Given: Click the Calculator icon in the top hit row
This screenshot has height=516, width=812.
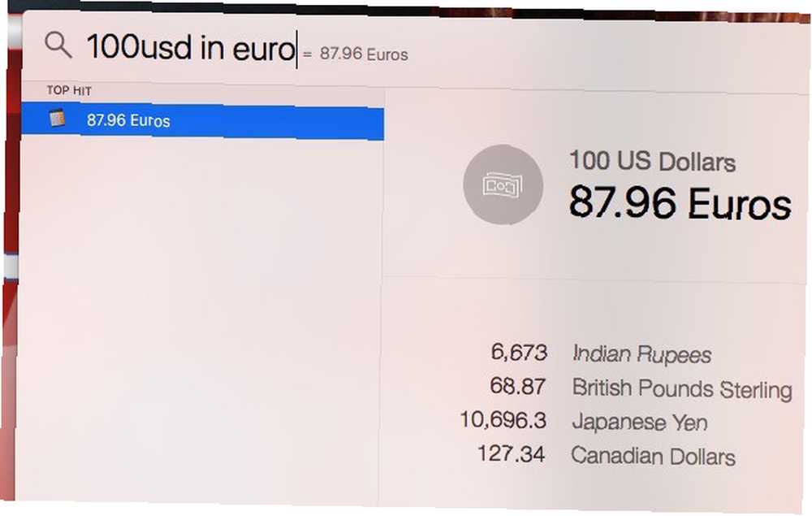Looking at the screenshot, I should point(58,119).
